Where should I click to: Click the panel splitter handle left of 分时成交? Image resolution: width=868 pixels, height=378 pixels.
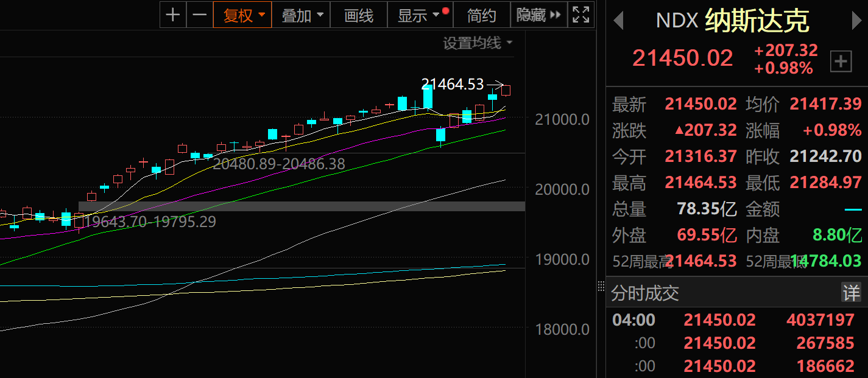coord(601,285)
